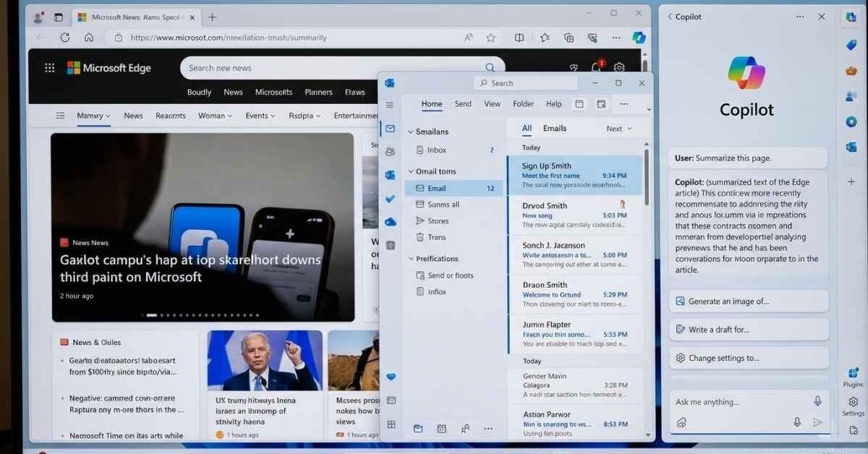Open the app launcher grid on news page
The image size is (868, 454).
click(49, 68)
